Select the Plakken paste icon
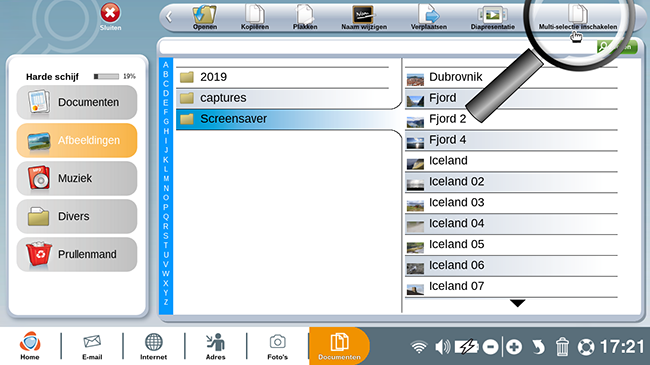 click(305, 14)
